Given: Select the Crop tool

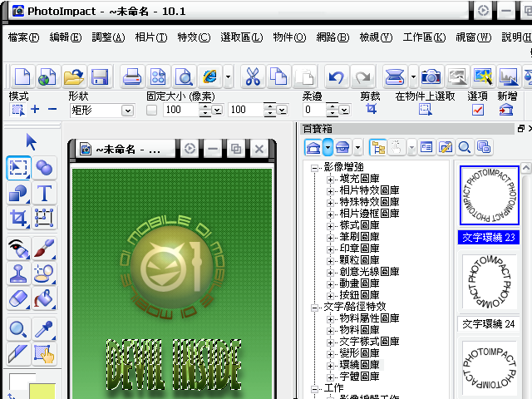Looking at the screenshot, I should click(x=18, y=218).
